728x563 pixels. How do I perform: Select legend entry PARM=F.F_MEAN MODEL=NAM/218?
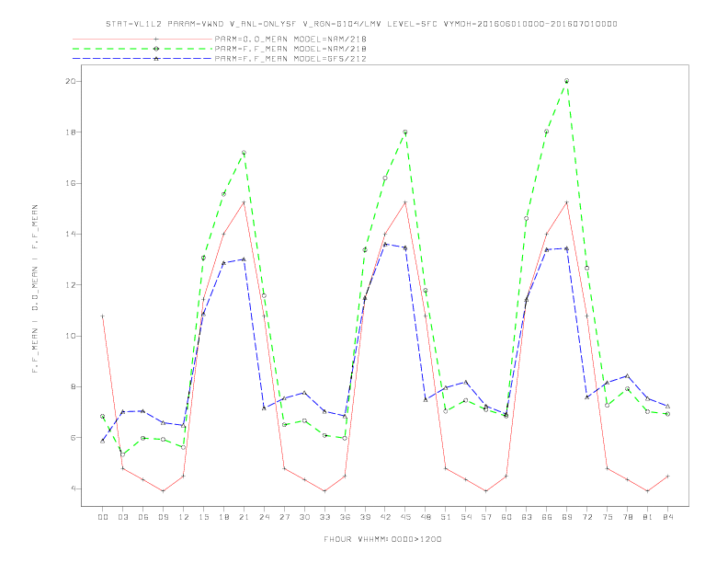[290, 49]
